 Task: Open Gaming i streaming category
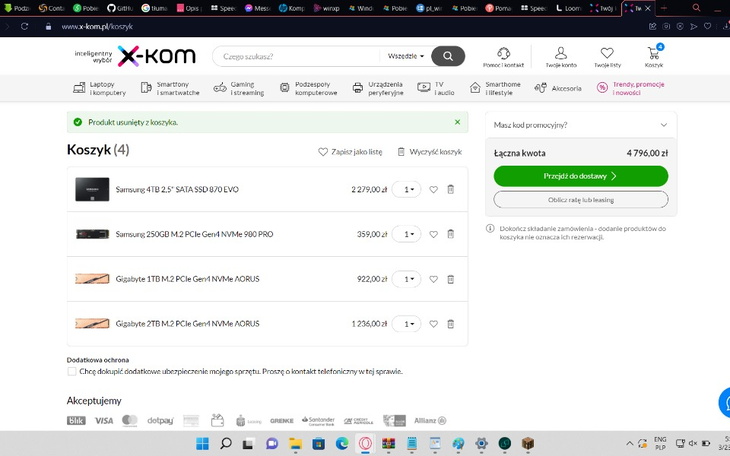(240, 88)
